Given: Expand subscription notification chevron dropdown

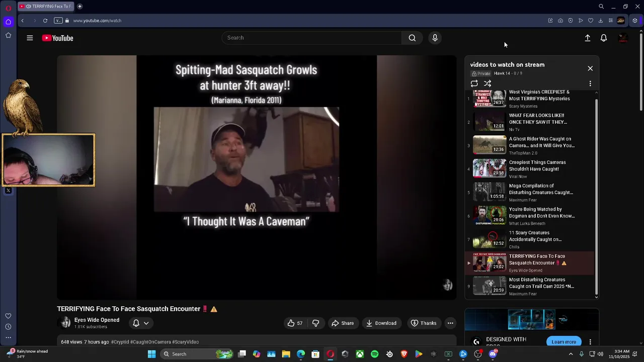Looking at the screenshot, I should pos(146,323).
